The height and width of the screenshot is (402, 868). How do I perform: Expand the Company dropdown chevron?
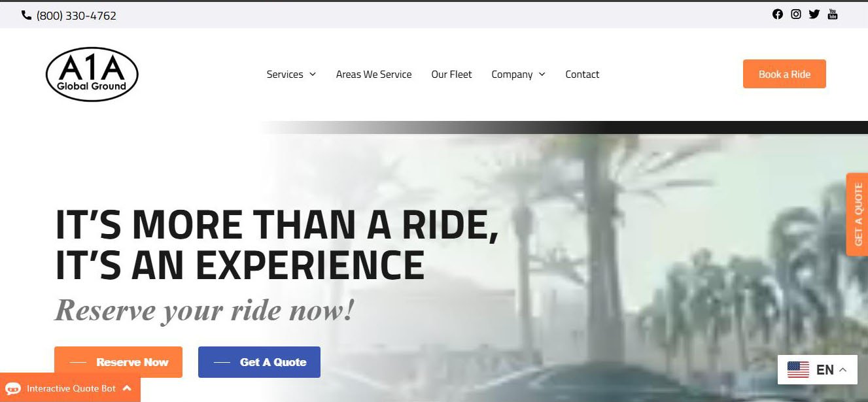coord(542,75)
